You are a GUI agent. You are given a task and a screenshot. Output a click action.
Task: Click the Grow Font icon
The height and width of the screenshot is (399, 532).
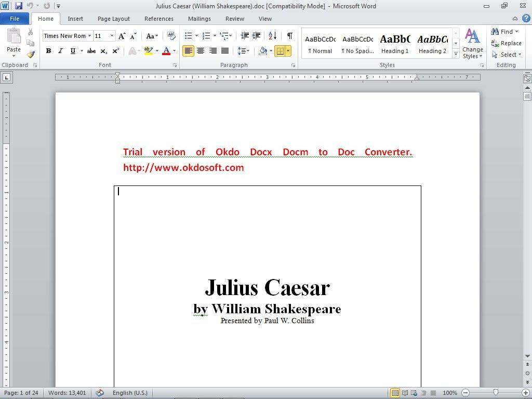[x=122, y=36]
